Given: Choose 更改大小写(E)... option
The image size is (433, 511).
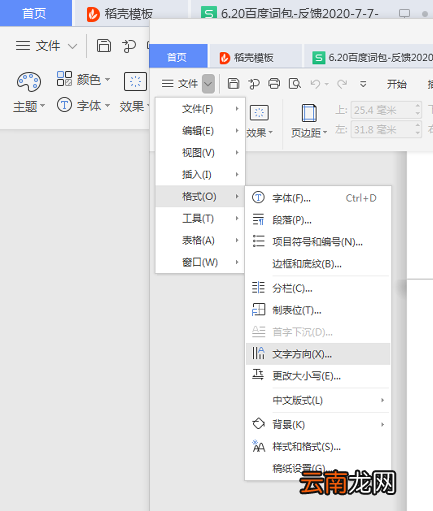Looking at the screenshot, I should pos(318,376).
